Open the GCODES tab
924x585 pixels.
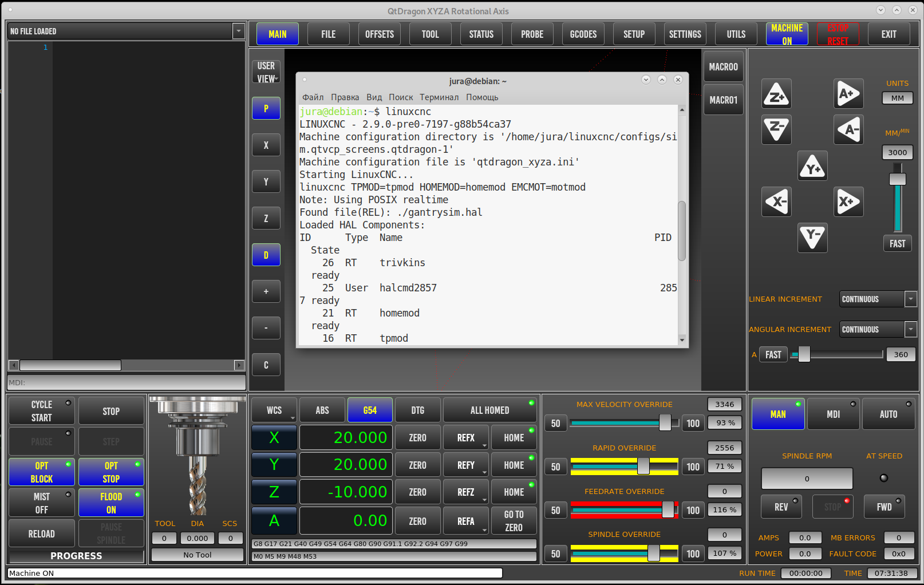pos(583,34)
